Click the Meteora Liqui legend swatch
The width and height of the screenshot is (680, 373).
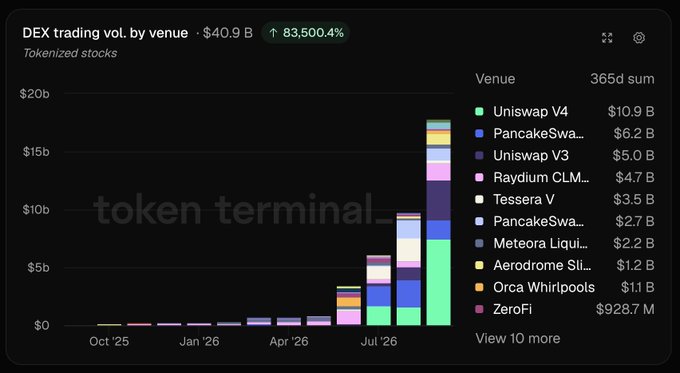479,243
